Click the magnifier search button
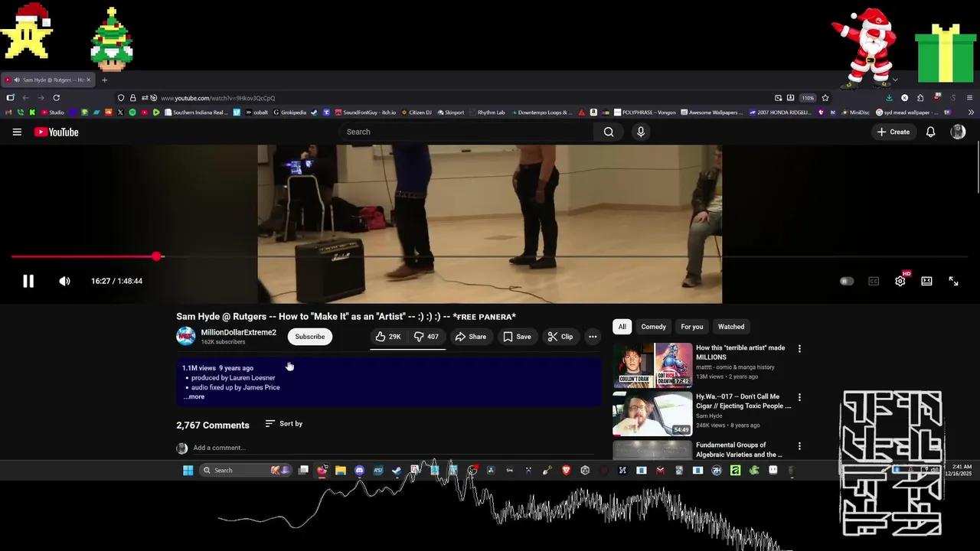Viewport: 980px width, 551px height. [609, 132]
